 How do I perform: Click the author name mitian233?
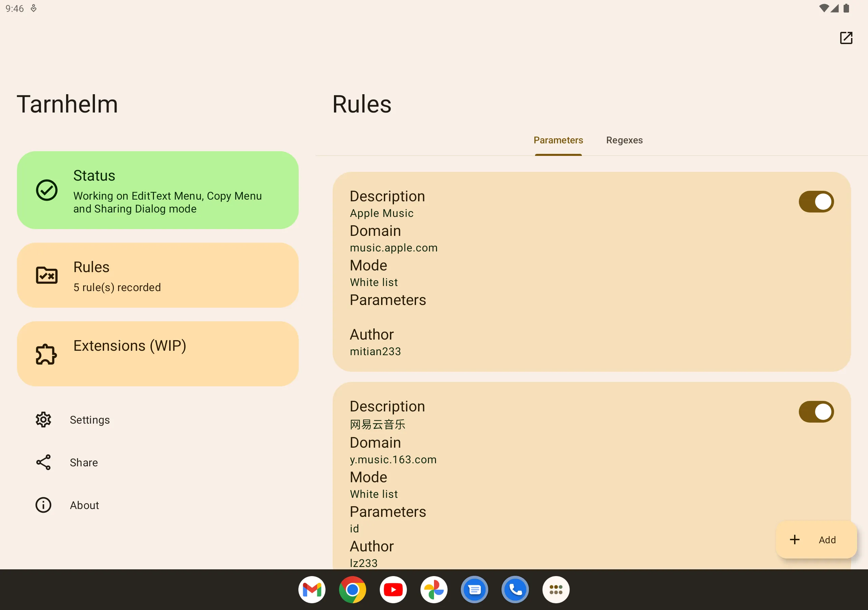pyautogui.click(x=375, y=351)
